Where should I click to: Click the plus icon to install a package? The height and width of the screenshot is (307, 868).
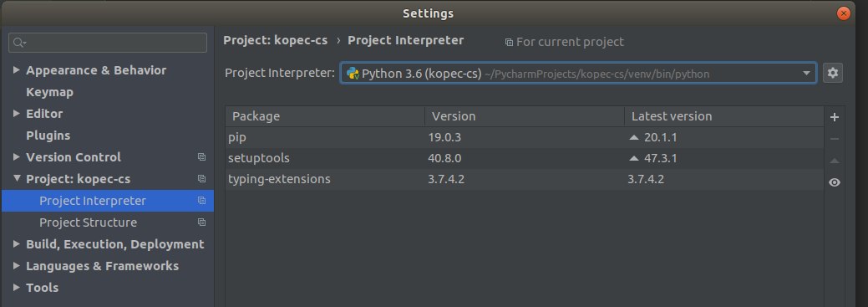835,117
